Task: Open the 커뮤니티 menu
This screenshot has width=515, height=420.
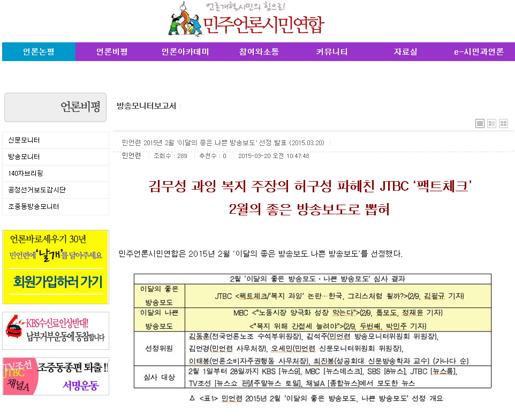Action: 332,52
